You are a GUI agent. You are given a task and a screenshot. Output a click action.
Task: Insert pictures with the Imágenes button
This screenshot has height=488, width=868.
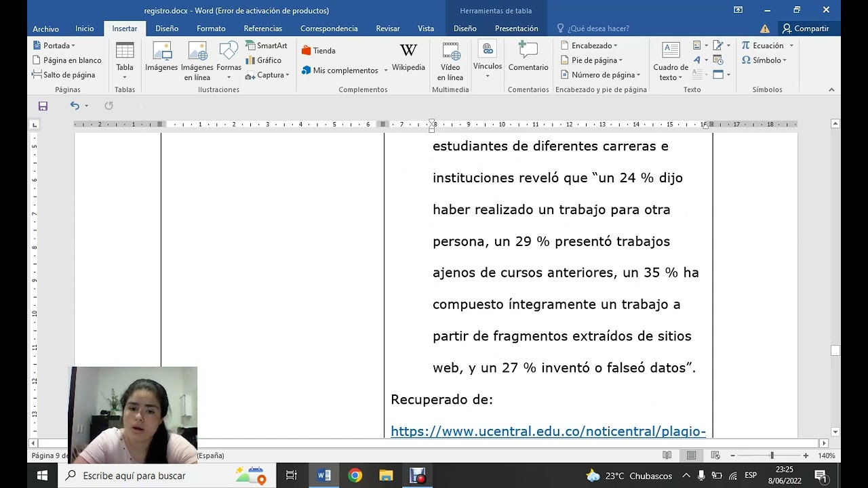(x=161, y=57)
